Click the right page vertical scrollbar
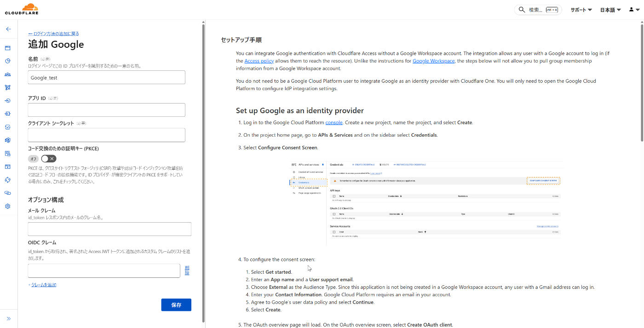The image size is (644, 328). 642,83
